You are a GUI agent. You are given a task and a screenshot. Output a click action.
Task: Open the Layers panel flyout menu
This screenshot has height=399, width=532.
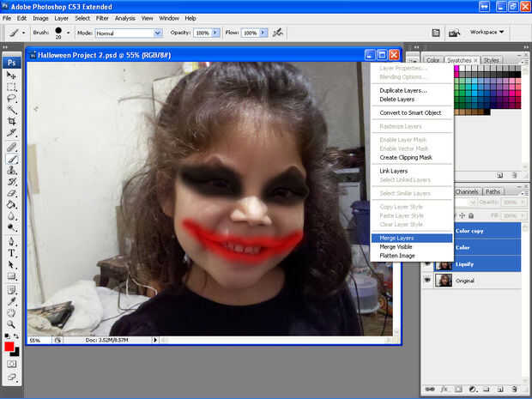click(x=523, y=193)
